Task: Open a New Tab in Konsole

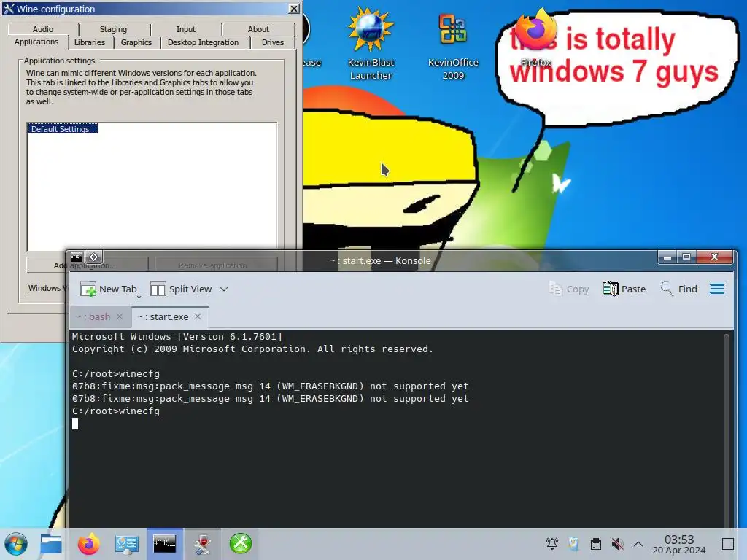Action: [109, 289]
